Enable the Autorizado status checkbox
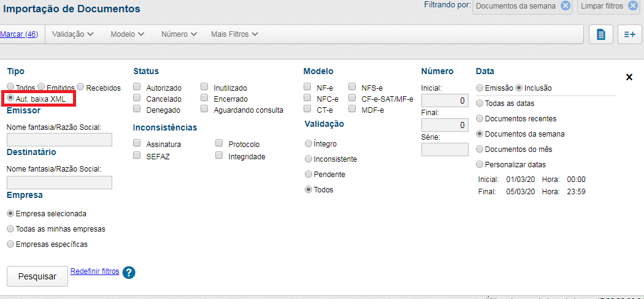This screenshot has width=644, height=299. pos(137,87)
